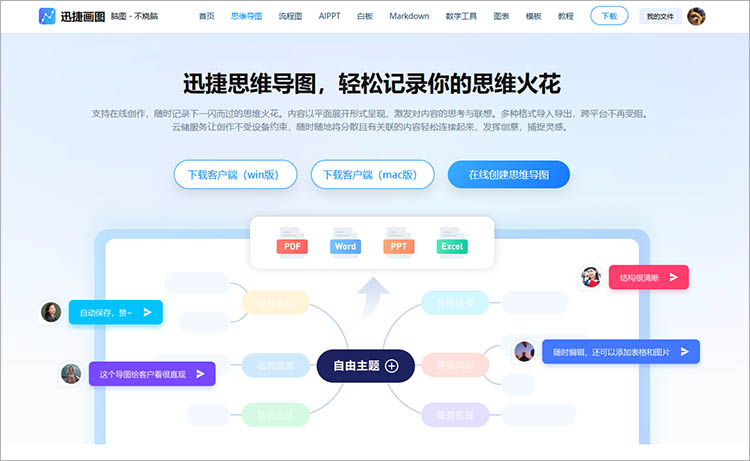Open 思维导图 navigation item
This screenshot has width=750, height=461.
pyautogui.click(x=246, y=16)
